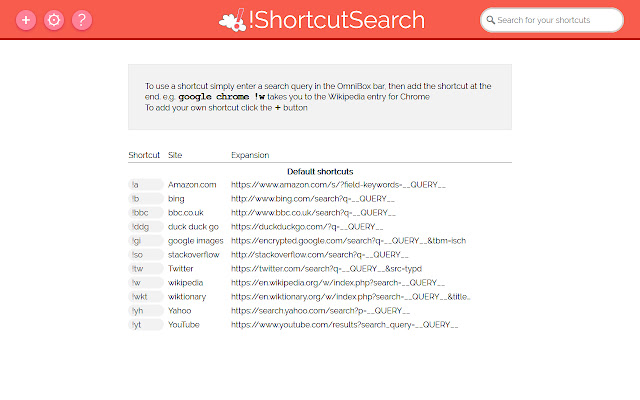Click the Amazon.com site name
Image resolution: width=640 pixels, height=400 pixels.
(192, 185)
